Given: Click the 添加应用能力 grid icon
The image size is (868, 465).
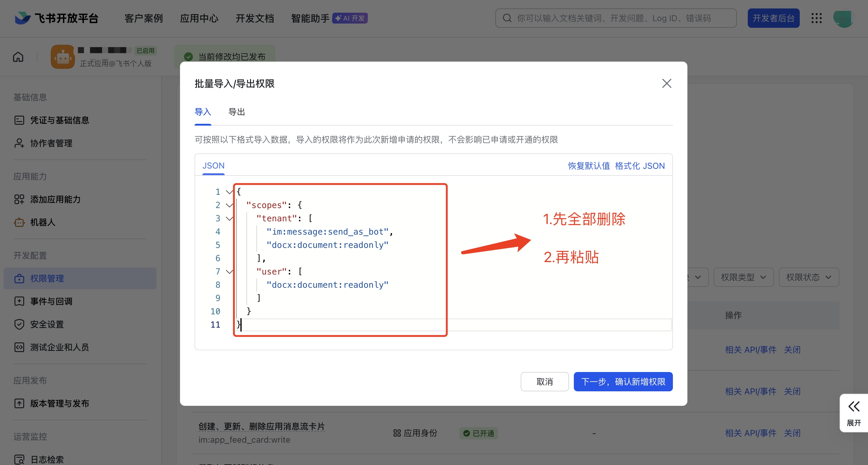Looking at the screenshot, I should [19, 199].
